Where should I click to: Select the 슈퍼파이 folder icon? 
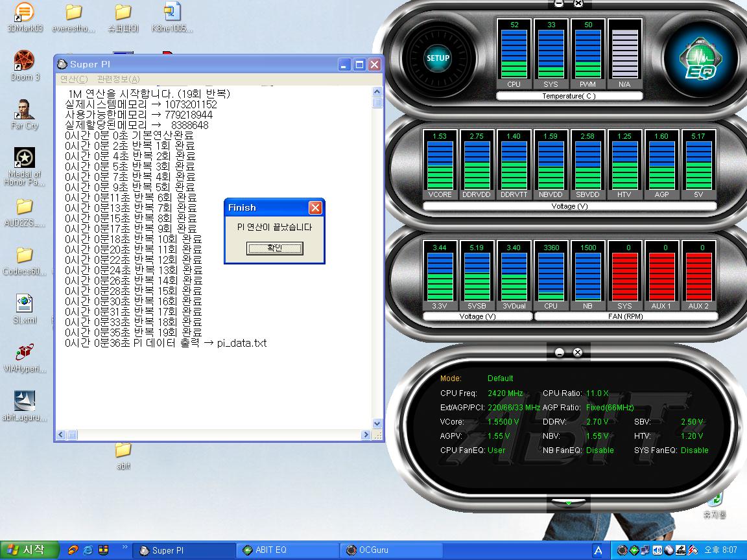[x=123, y=18]
